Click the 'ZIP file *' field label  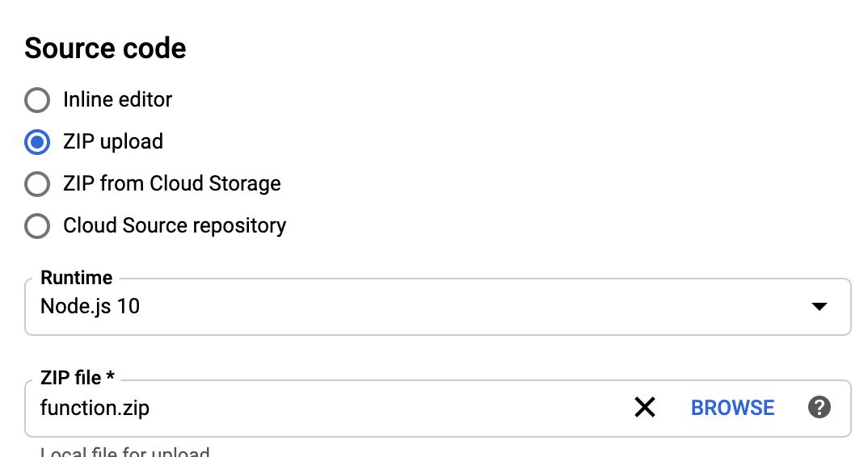point(78,378)
